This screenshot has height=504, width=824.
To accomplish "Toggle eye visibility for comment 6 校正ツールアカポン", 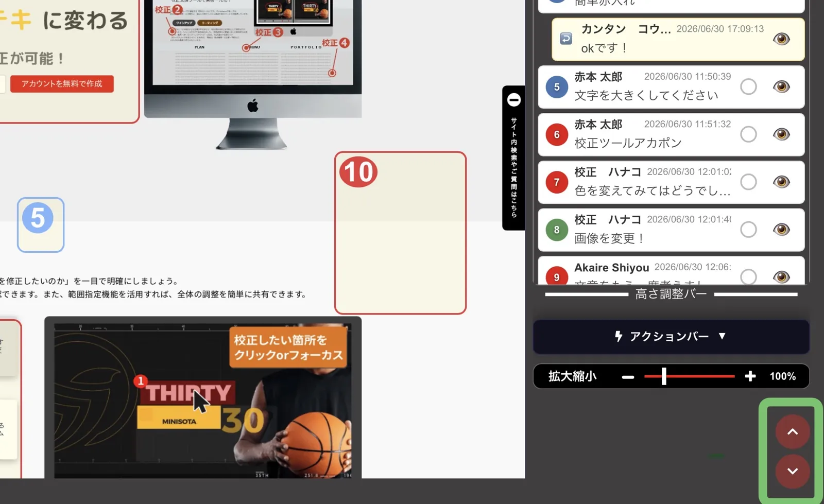I will 781,134.
